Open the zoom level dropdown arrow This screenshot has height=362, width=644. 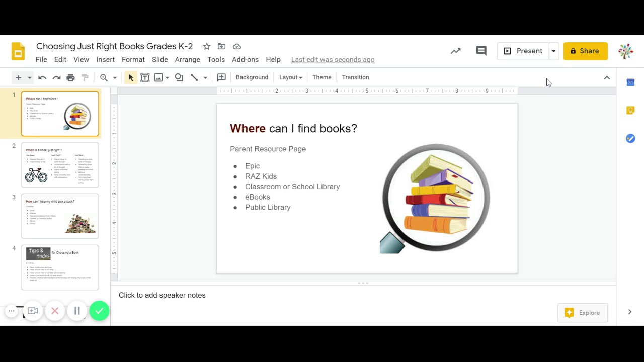pos(115,77)
